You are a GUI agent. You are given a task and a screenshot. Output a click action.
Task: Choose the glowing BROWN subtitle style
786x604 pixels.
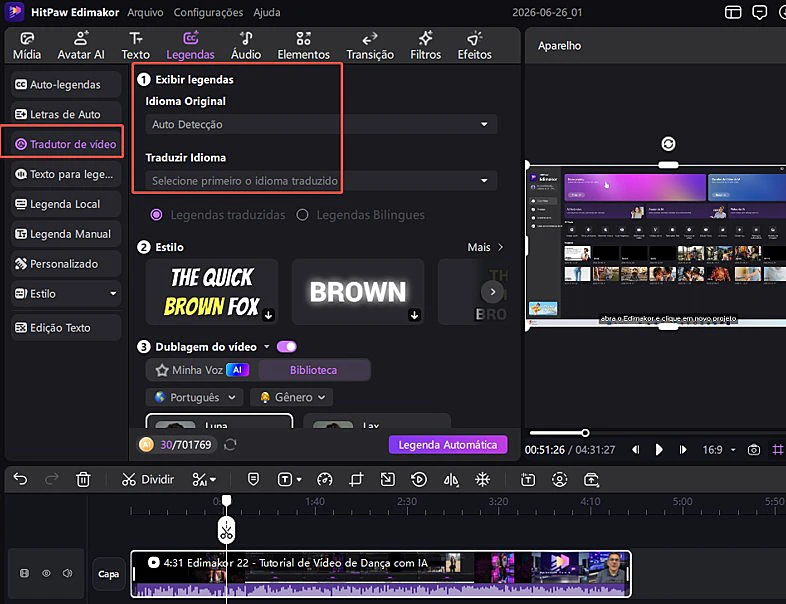[357, 292]
